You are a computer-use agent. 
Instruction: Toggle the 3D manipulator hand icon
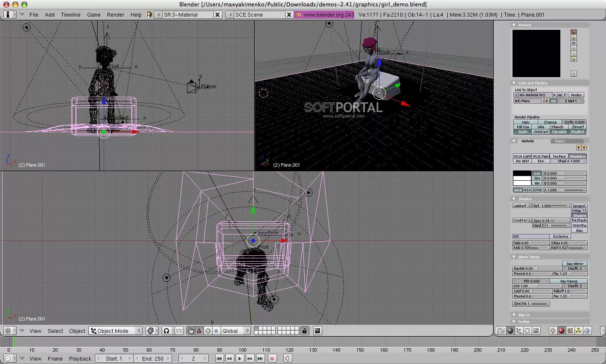pos(191,331)
